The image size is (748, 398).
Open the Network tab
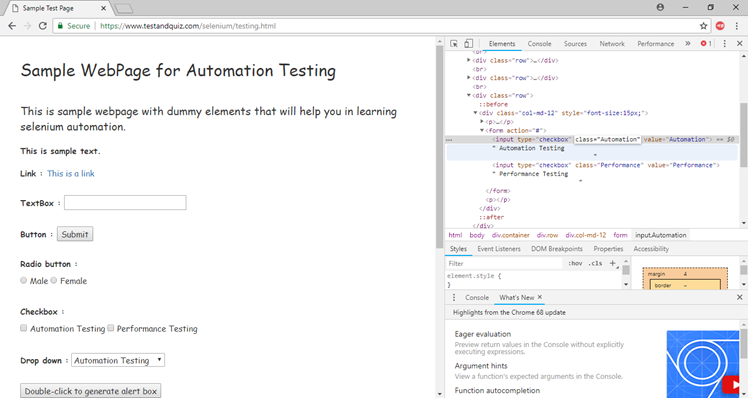612,43
